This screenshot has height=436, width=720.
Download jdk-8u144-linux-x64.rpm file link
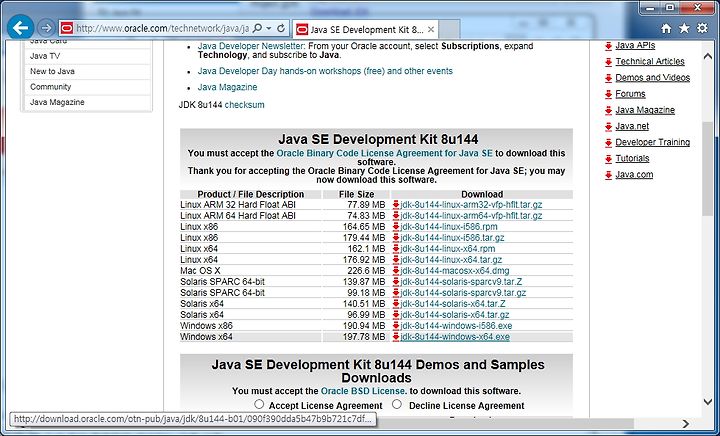click(448, 249)
